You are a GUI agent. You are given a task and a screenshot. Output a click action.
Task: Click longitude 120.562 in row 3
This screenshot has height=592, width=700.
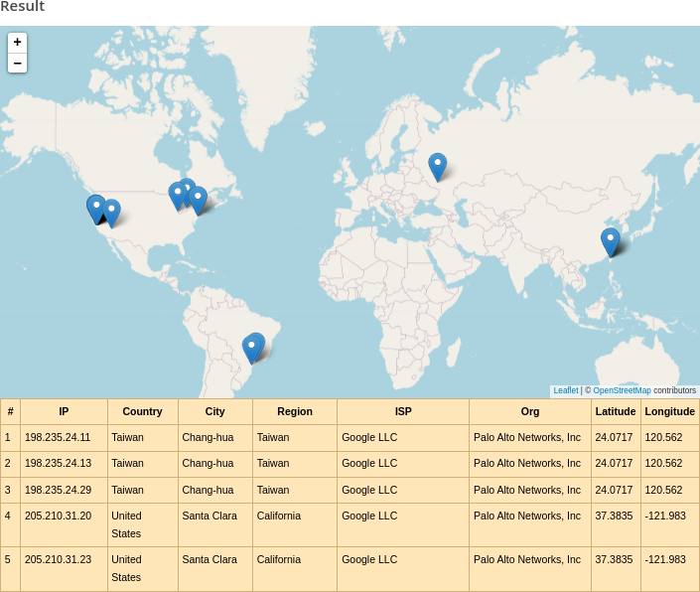pyautogui.click(x=663, y=490)
